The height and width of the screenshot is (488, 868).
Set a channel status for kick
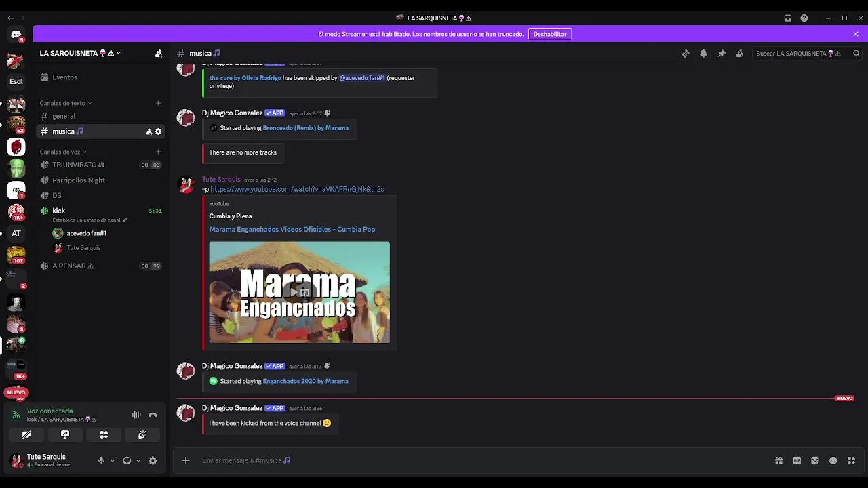coord(90,220)
